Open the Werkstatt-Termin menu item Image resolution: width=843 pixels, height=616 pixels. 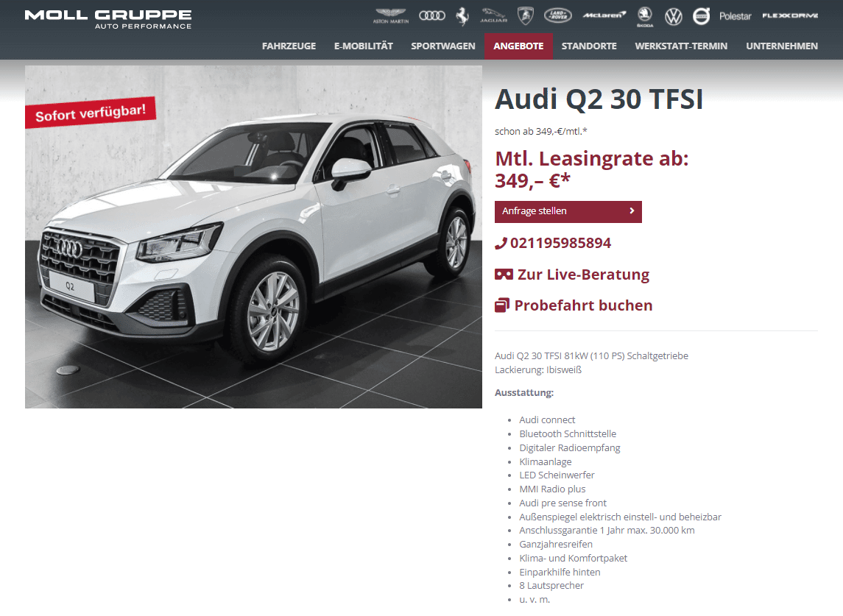tap(681, 46)
